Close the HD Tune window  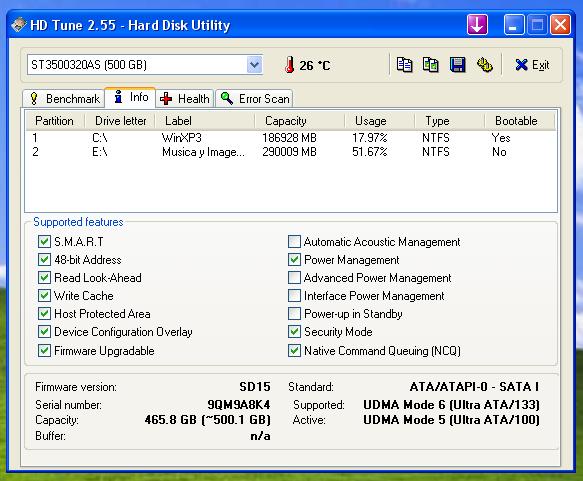click(x=560, y=25)
